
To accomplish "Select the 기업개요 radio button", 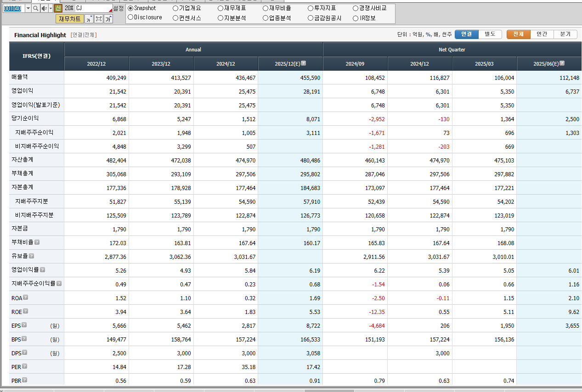I will pos(175,8).
